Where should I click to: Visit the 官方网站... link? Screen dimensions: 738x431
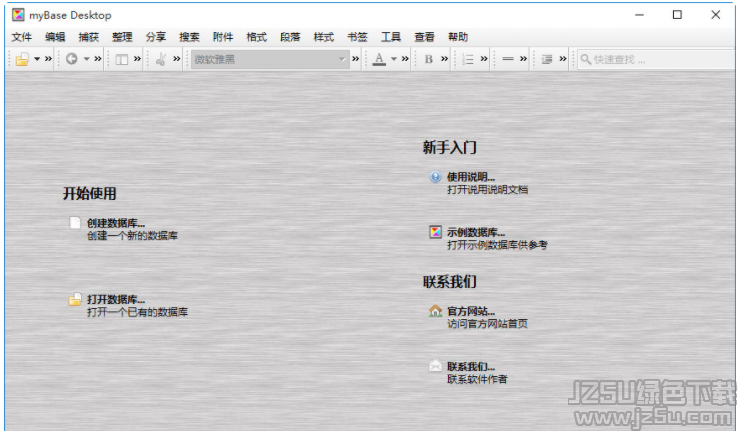pos(471,311)
